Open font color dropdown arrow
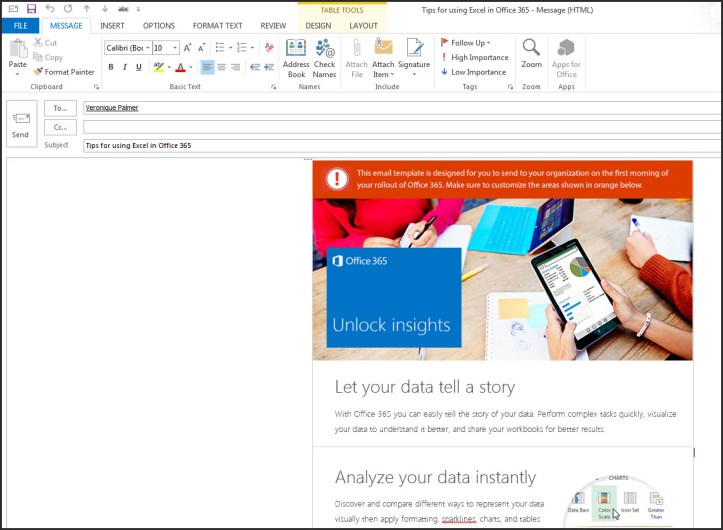Screen dimensions: 723x530 (191, 67)
